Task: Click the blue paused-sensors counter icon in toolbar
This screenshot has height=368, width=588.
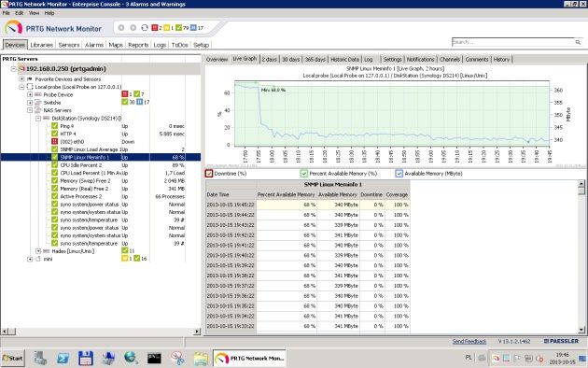Action: [193, 28]
